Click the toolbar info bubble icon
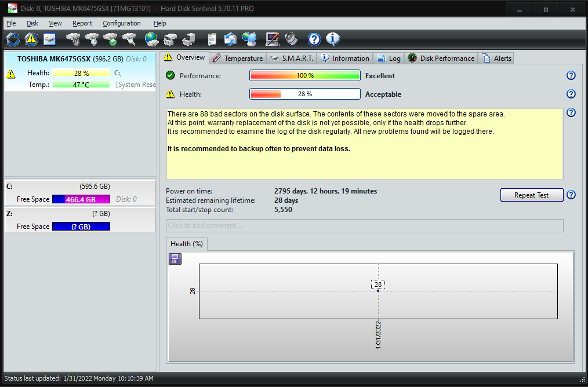The image size is (588, 387). (333, 39)
